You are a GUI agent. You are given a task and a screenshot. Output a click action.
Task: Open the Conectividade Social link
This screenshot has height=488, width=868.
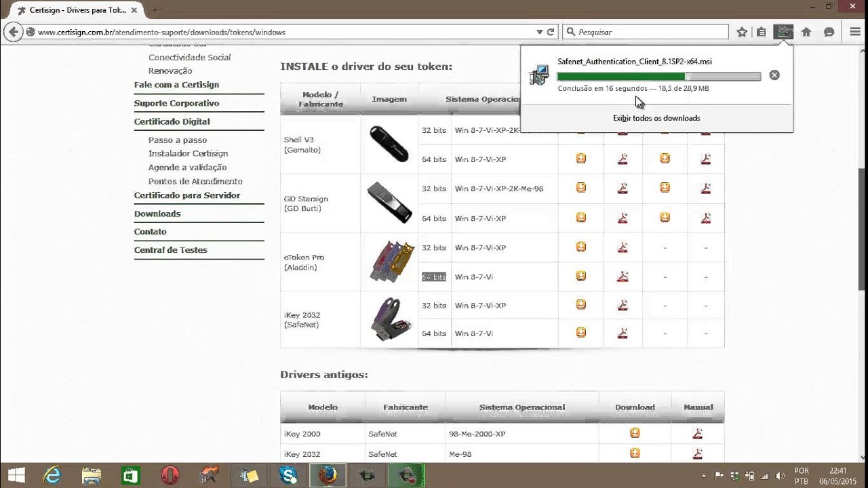point(189,58)
